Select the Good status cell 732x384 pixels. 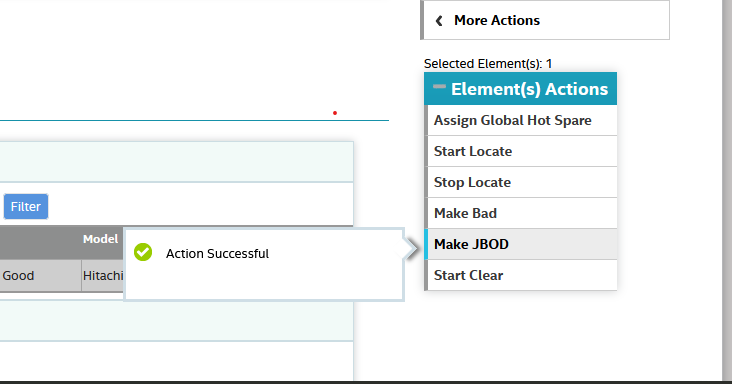coord(40,275)
